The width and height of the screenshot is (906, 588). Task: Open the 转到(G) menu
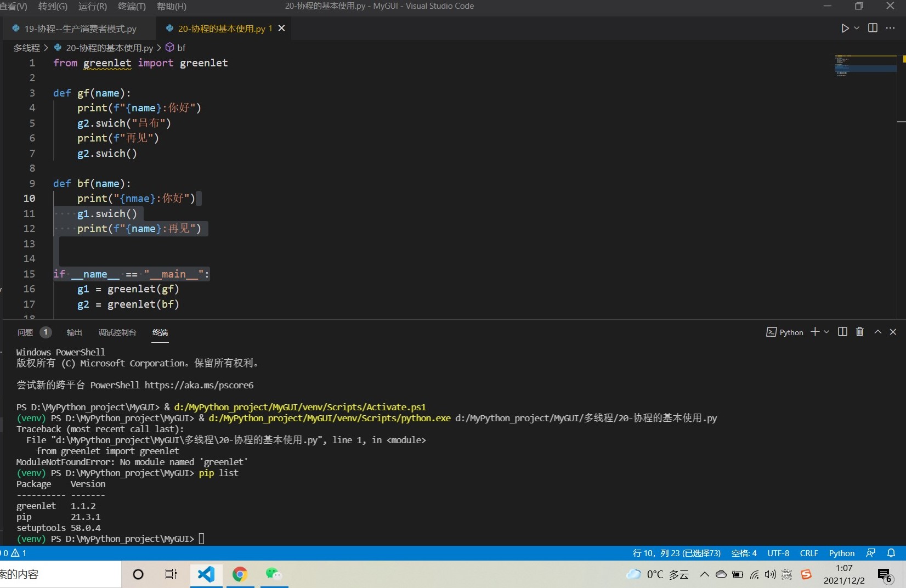53,6
